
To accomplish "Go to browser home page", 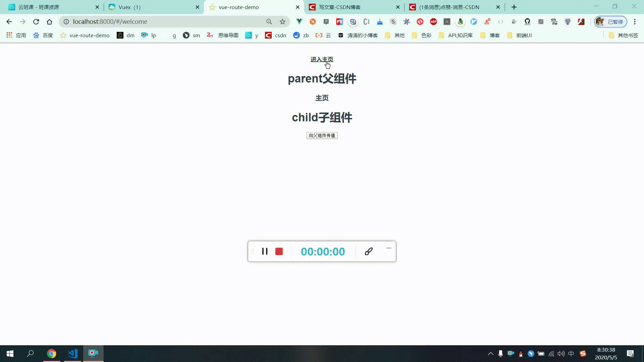I will click(x=49, y=22).
